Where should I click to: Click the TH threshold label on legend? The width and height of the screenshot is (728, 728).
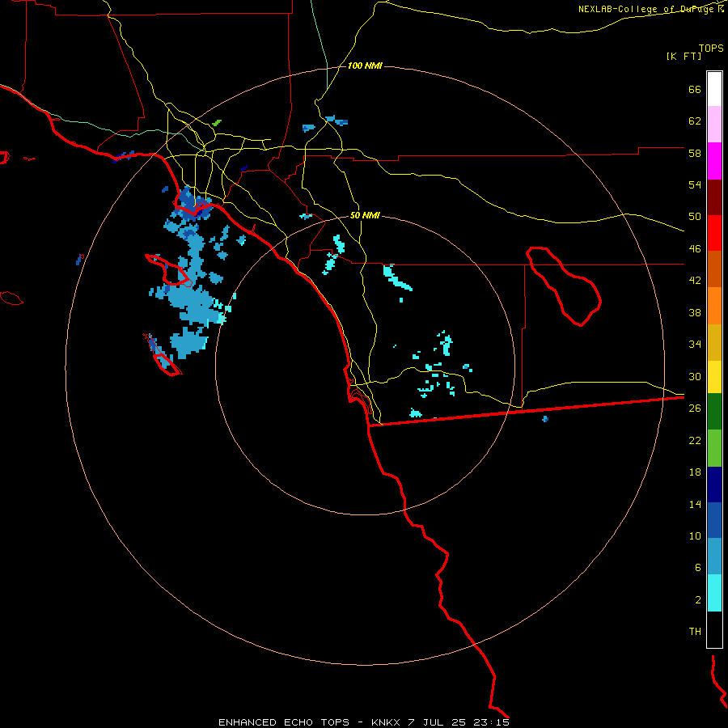pyautogui.click(x=695, y=632)
